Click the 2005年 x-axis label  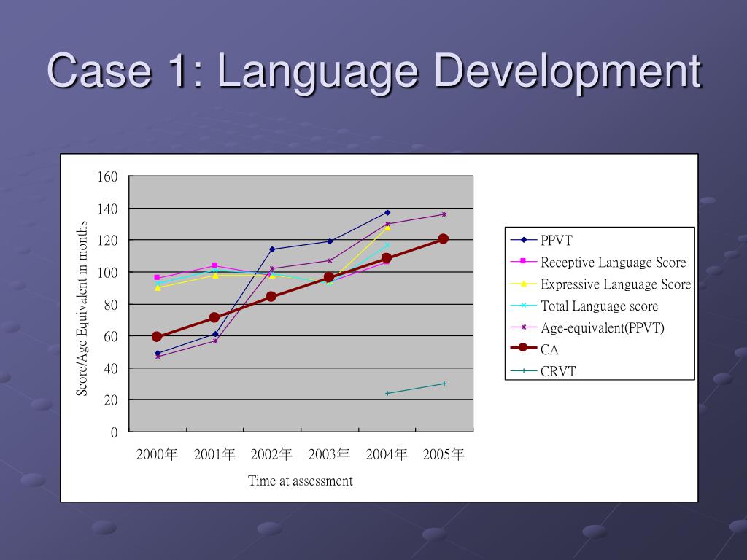[444, 454]
